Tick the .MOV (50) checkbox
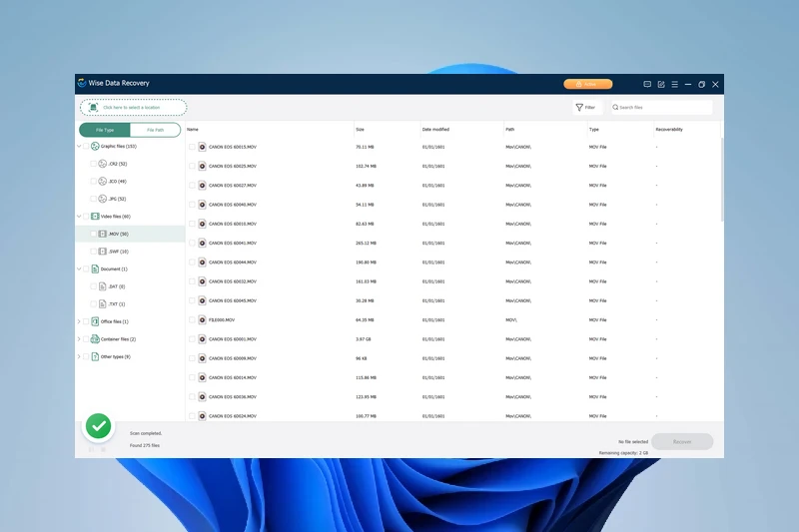Viewport: 799px width, 532px height. tap(93, 234)
